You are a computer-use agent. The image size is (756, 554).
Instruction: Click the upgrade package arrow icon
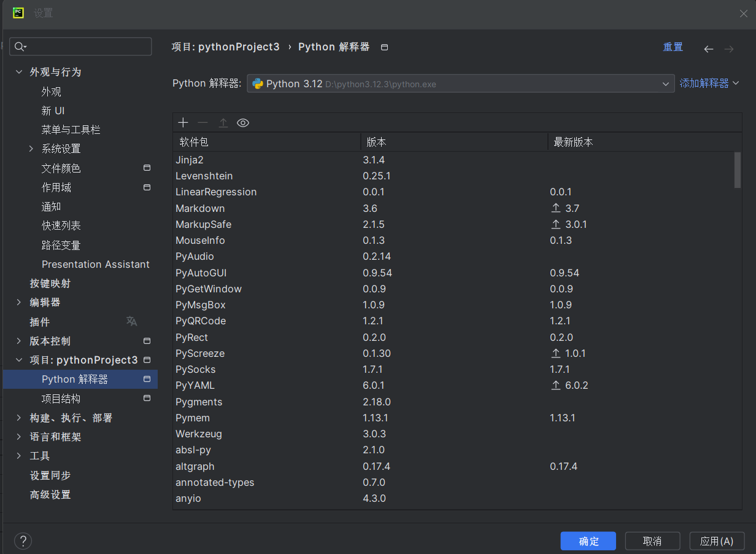click(223, 123)
